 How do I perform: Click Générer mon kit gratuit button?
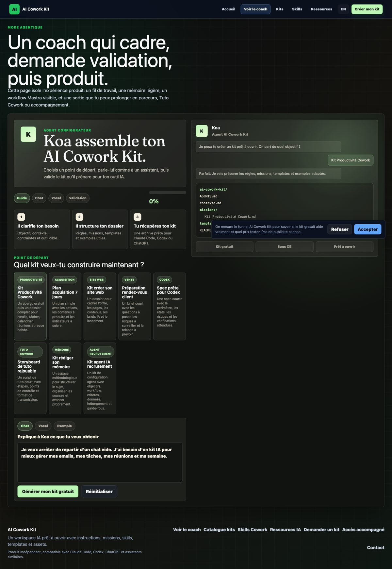coord(48,491)
